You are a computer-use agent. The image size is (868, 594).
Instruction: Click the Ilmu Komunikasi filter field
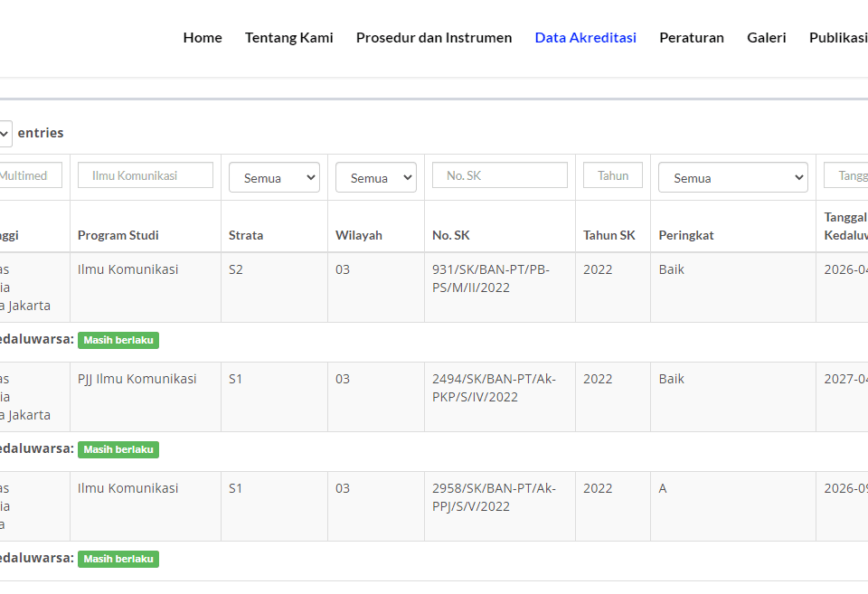[145, 175]
